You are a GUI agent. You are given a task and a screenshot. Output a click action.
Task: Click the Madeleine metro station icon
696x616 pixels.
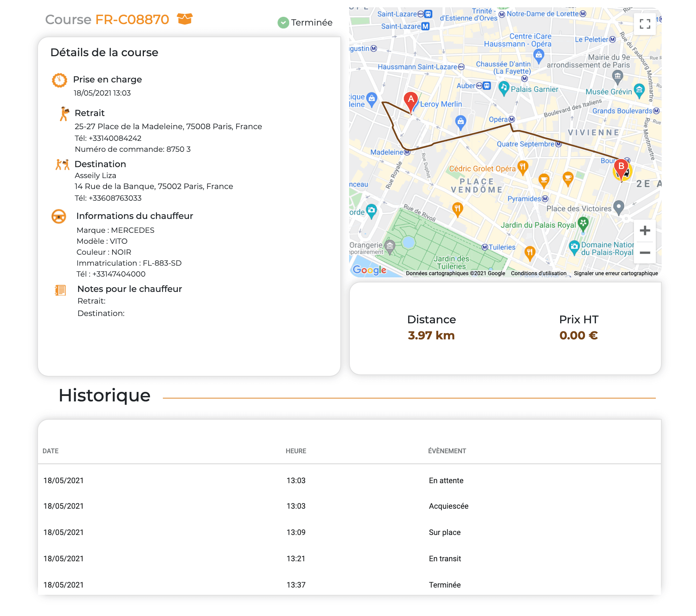[407, 152]
